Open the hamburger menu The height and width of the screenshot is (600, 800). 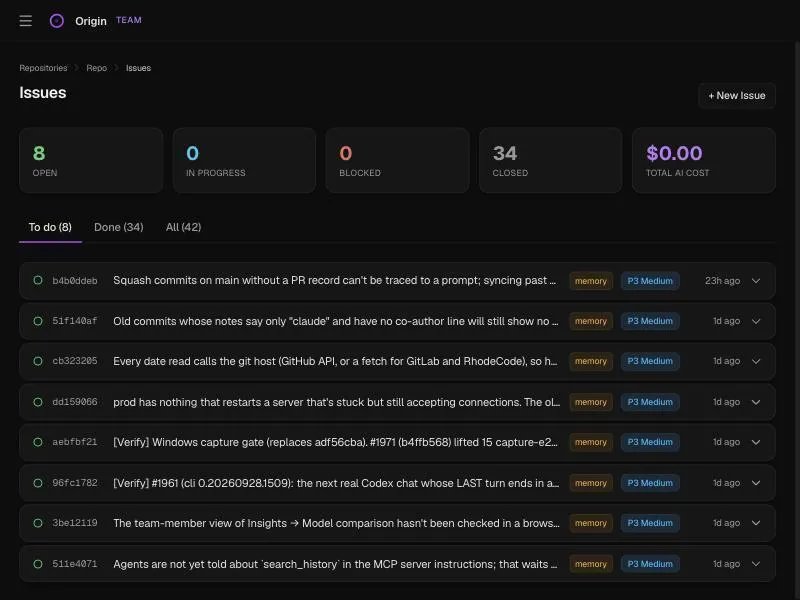pyautogui.click(x=26, y=21)
